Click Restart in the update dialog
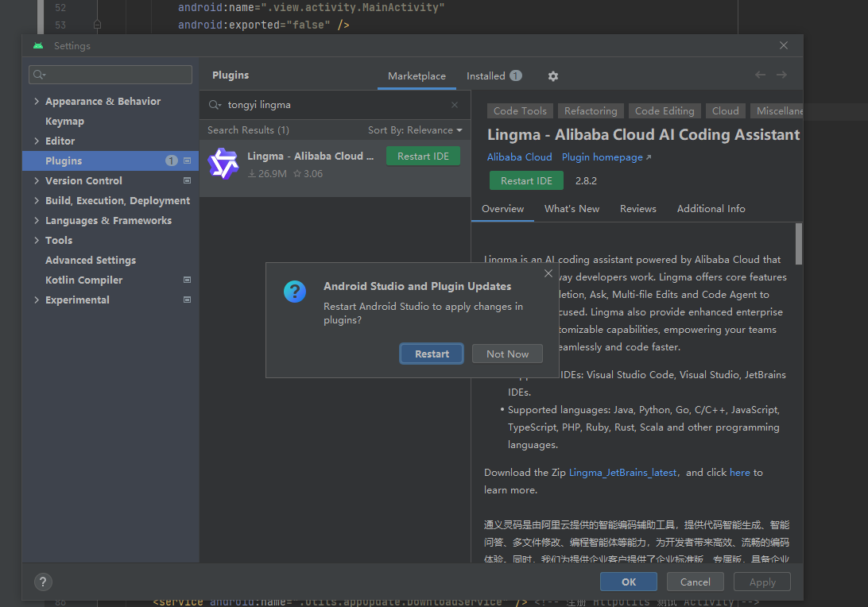 point(432,354)
